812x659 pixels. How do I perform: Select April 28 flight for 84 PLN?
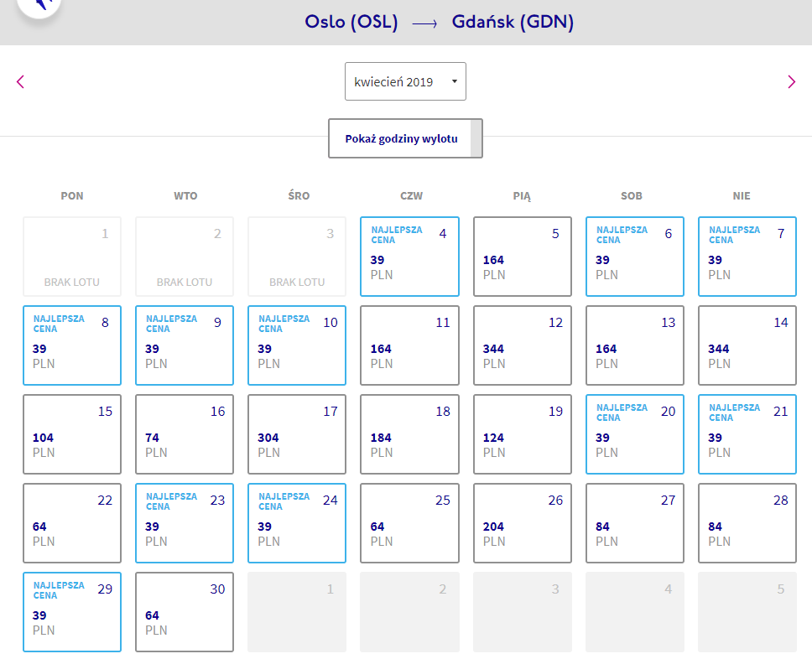coord(747,523)
